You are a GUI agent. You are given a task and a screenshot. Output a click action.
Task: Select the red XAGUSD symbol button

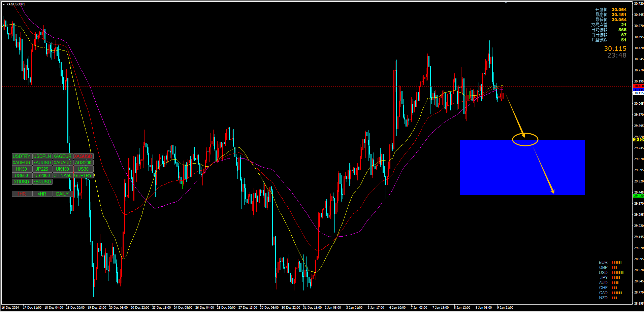click(x=83, y=156)
